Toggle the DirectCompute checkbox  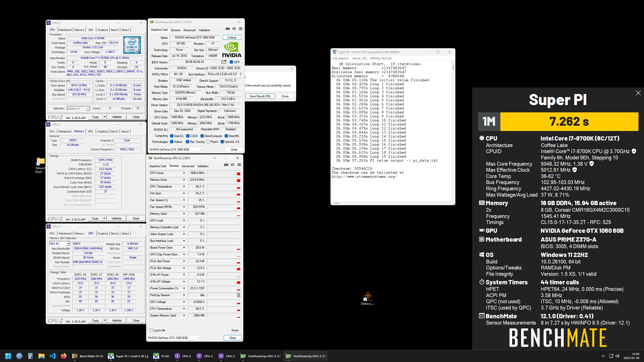pyautogui.click(x=202, y=136)
